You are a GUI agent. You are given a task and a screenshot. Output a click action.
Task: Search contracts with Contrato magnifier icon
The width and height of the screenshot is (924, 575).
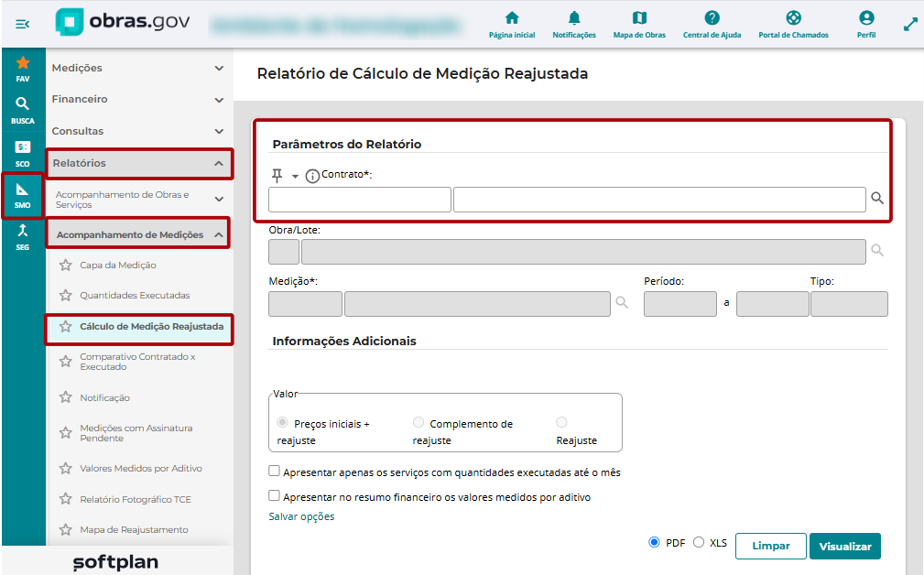click(877, 199)
